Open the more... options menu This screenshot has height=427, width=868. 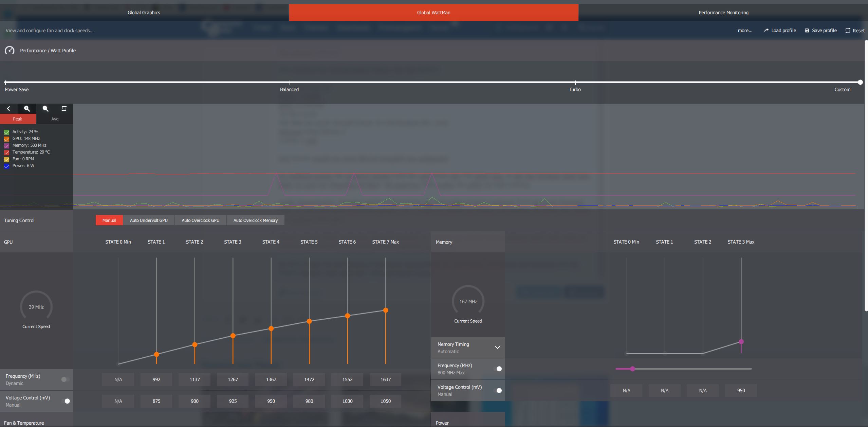745,31
